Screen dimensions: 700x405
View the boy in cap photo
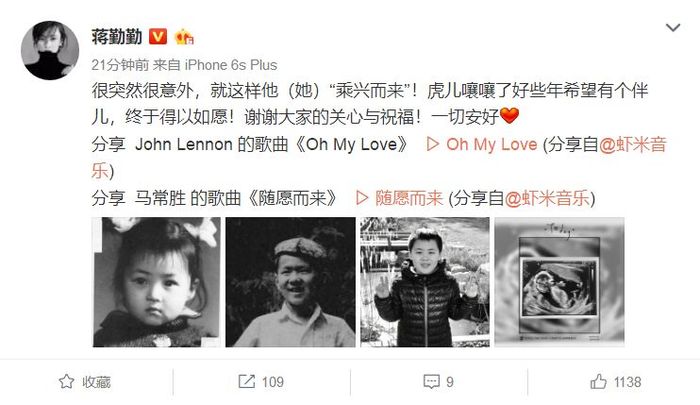point(291,282)
